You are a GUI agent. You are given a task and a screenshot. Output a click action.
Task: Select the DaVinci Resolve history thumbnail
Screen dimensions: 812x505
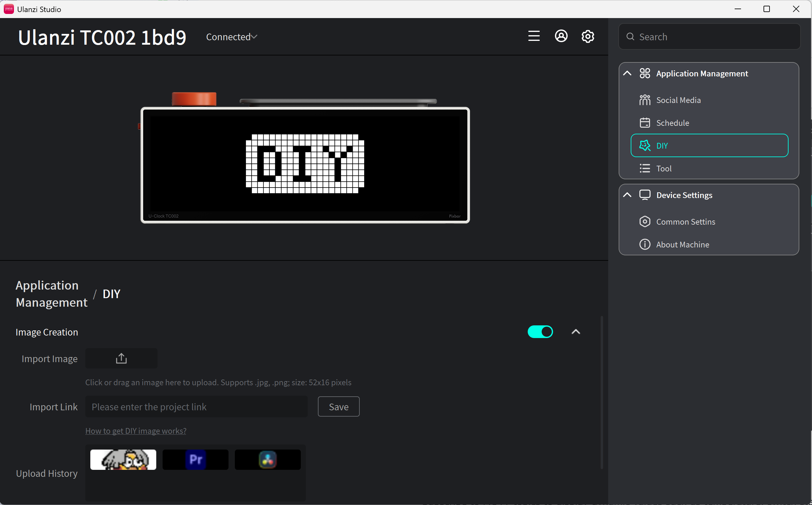tap(267, 460)
